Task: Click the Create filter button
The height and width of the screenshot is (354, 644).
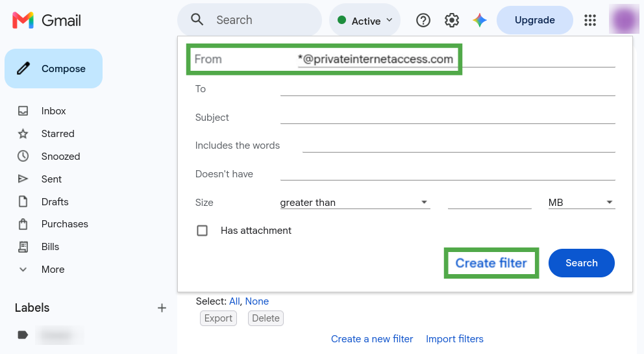Action: point(491,263)
